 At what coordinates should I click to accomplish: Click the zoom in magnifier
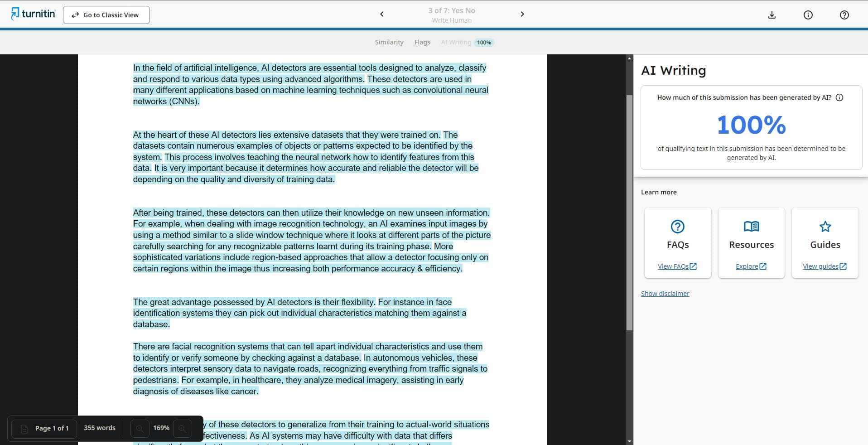pyautogui.click(x=182, y=428)
